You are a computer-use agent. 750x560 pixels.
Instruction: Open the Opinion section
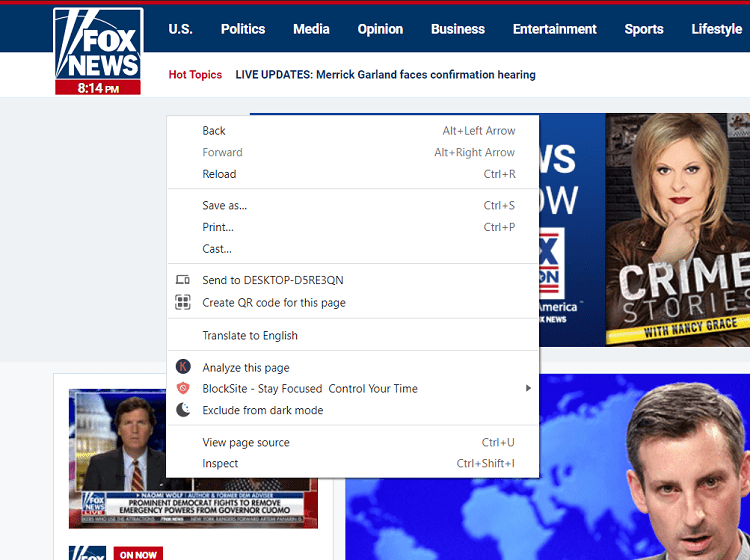(x=380, y=29)
